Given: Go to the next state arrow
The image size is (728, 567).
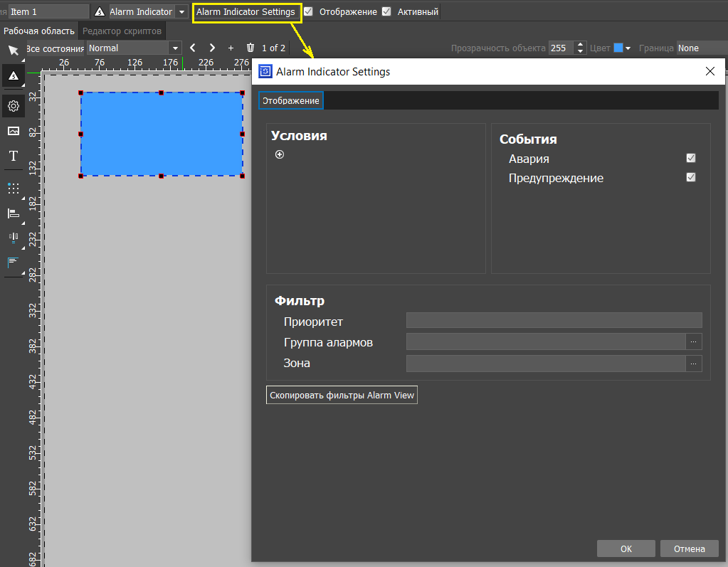Looking at the screenshot, I should (212, 48).
